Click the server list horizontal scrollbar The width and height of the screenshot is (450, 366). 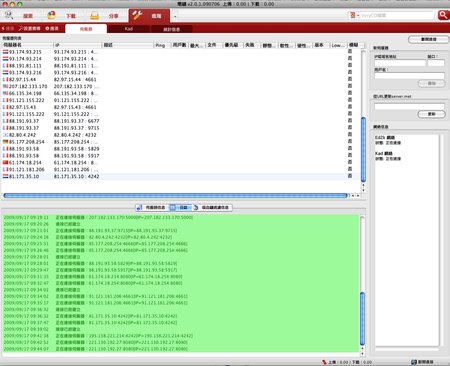[176, 196]
